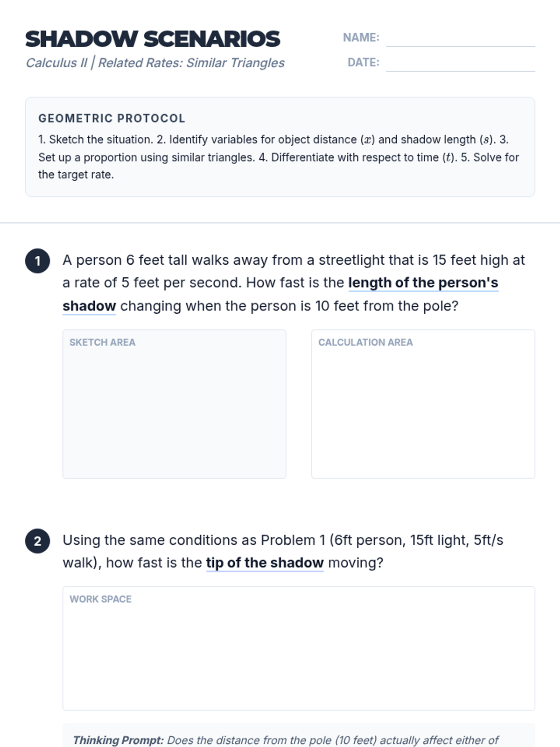This screenshot has height=747, width=560.
Task: Click the underlined word 'shadow' in problem 1
Action: pos(89,306)
